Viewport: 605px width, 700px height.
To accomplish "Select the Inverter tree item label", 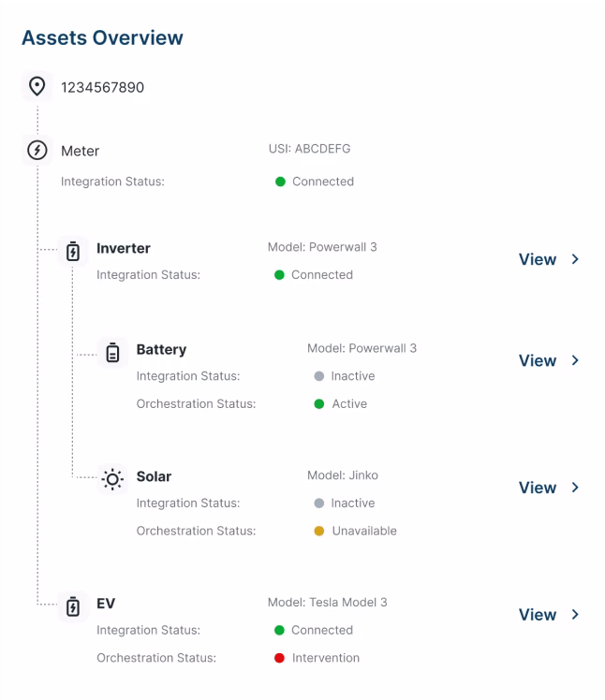I will tap(124, 249).
